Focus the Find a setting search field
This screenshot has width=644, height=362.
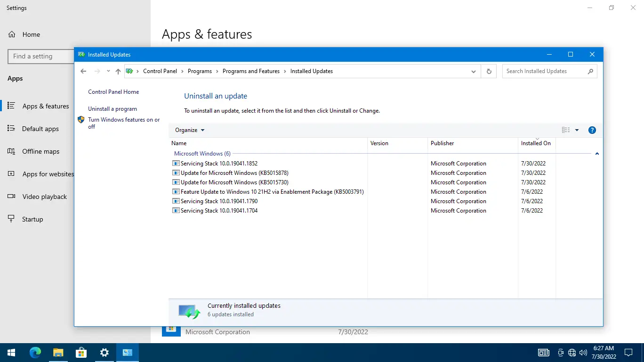point(41,56)
